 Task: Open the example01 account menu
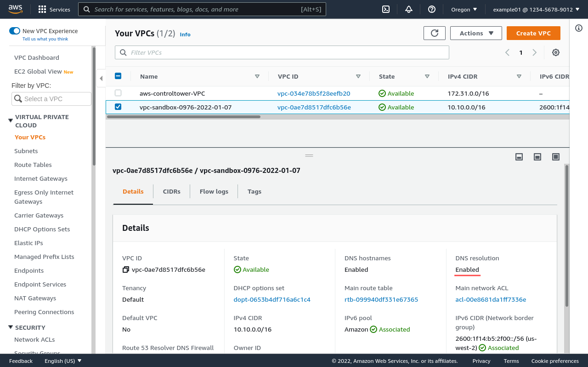pyautogui.click(x=536, y=9)
